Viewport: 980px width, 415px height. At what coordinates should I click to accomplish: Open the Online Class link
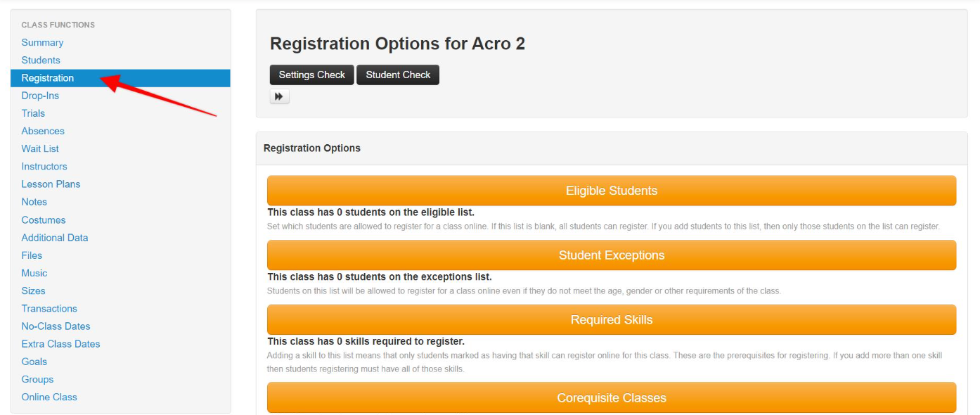pyautogui.click(x=49, y=397)
